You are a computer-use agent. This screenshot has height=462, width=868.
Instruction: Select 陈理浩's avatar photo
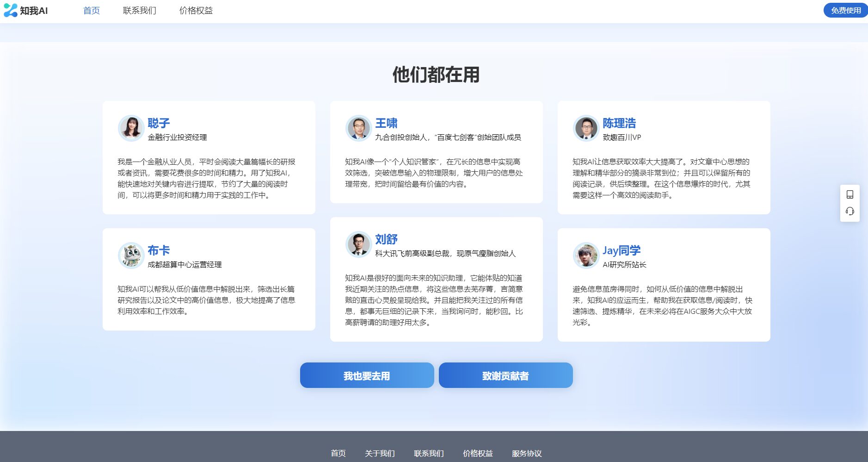click(586, 128)
